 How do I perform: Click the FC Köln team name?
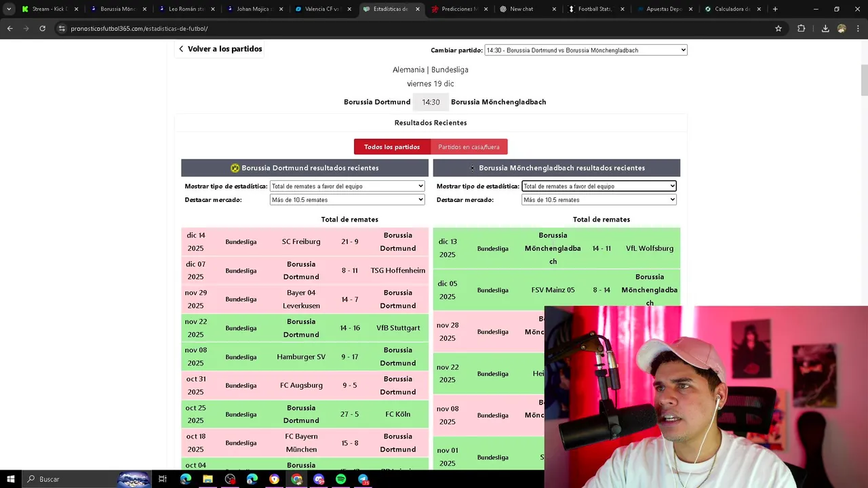398,414
